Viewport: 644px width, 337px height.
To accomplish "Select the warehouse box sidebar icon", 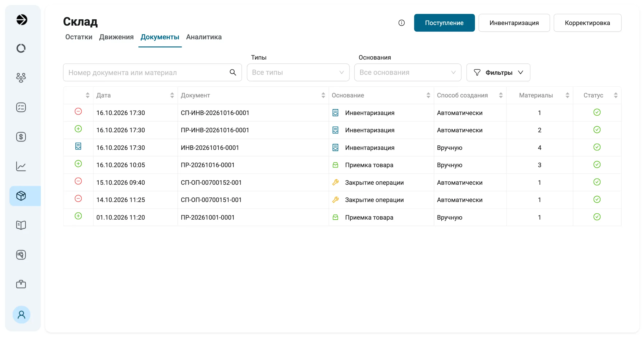I will 21,196.
